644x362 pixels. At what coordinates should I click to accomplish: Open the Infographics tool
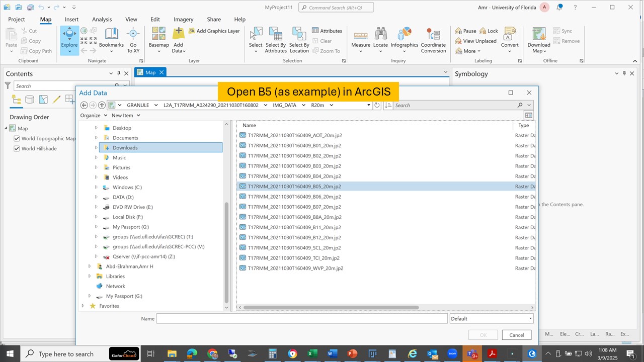click(x=405, y=40)
